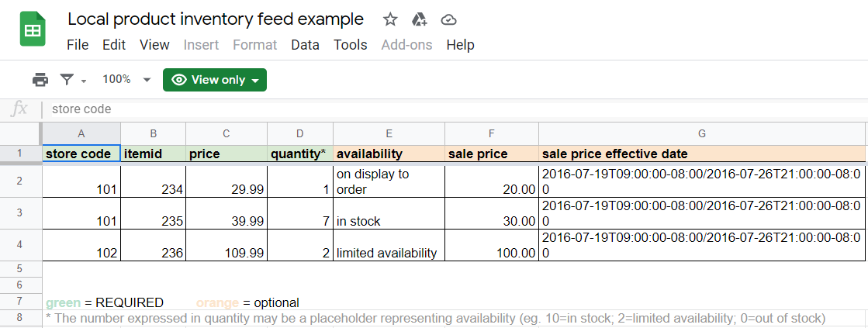This screenshot has width=868, height=328.
Task: Select the cell containing in stock
Action: coord(389,221)
